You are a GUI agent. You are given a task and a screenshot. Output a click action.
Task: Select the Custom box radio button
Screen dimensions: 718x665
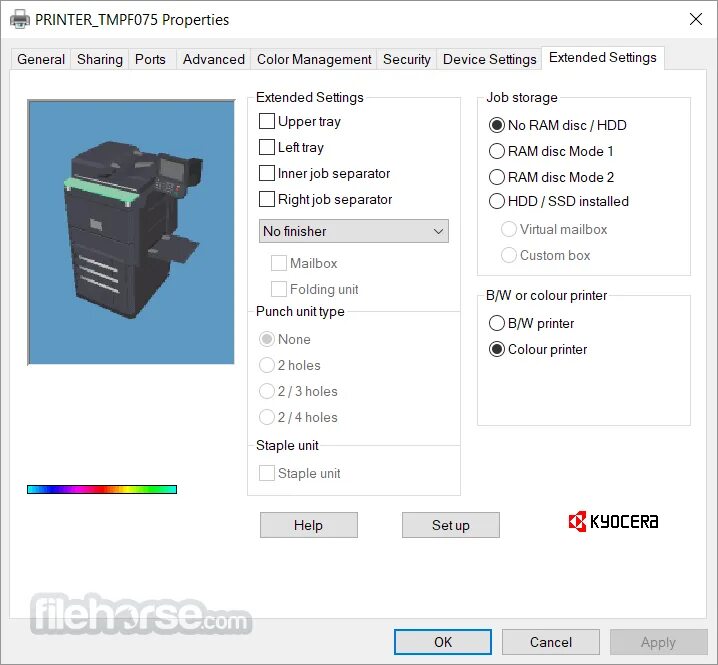[x=509, y=256]
